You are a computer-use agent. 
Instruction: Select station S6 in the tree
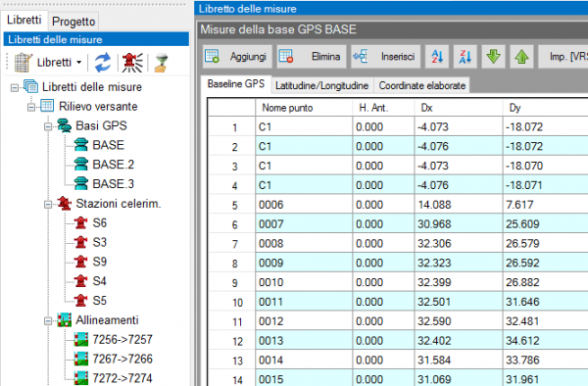[100, 223]
